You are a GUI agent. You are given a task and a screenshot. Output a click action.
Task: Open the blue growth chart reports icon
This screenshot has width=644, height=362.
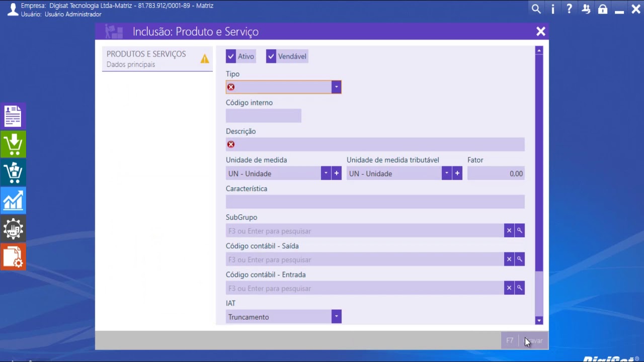13,201
